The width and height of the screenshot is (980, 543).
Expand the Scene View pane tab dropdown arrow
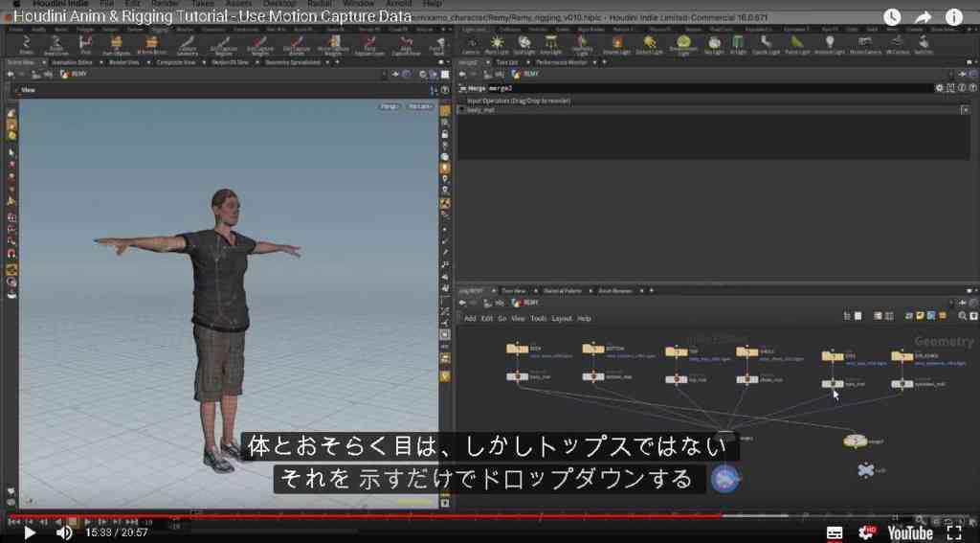(44, 62)
